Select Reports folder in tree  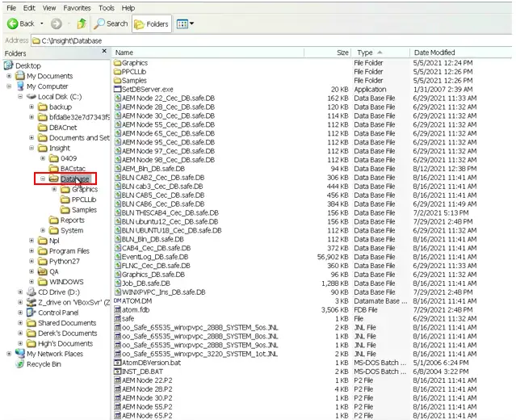pyautogui.click(x=73, y=220)
